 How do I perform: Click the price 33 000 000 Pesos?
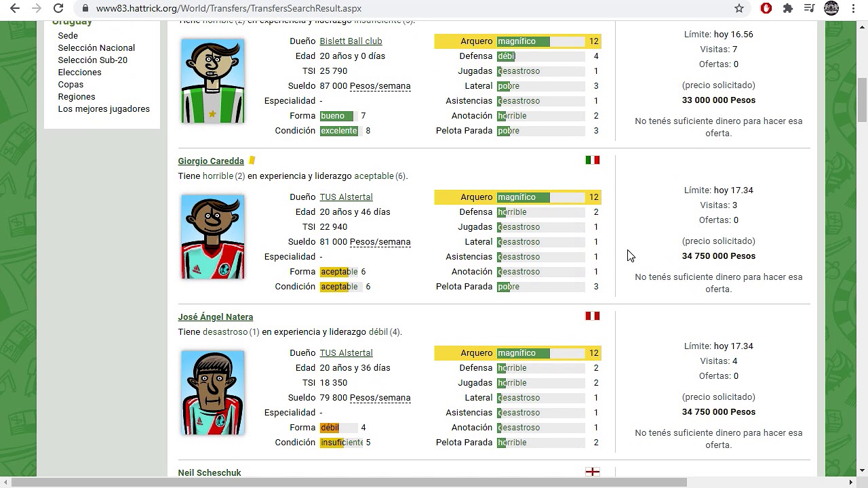(x=719, y=100)
